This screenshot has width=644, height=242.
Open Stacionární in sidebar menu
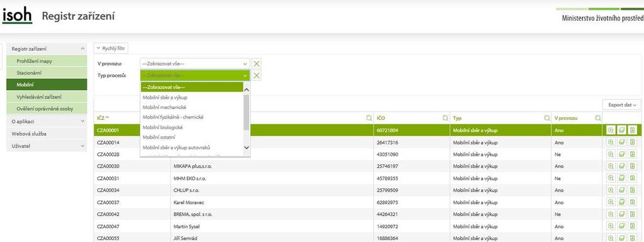(47, 73)
